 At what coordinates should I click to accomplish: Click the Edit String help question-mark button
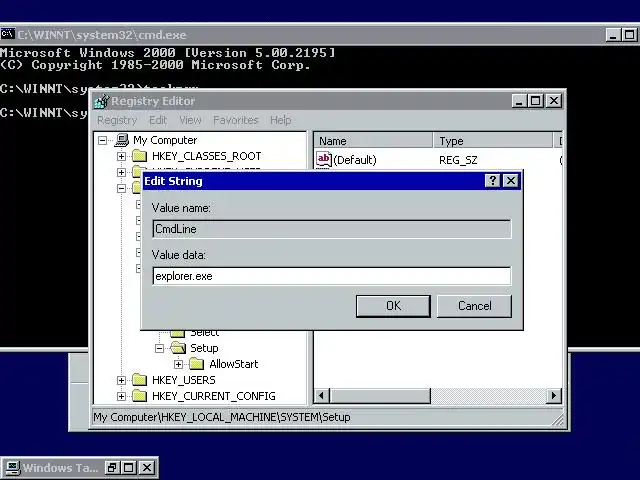point(493,180)
